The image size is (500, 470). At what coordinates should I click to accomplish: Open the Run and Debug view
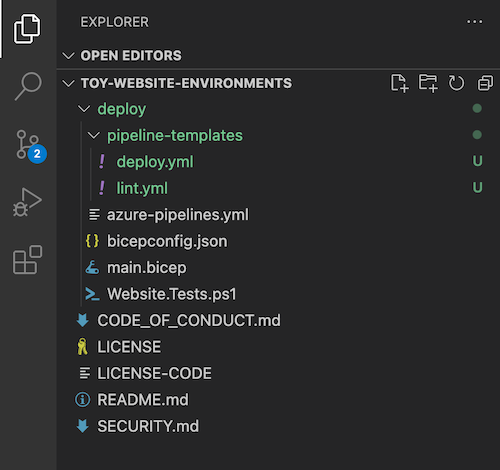27,202
